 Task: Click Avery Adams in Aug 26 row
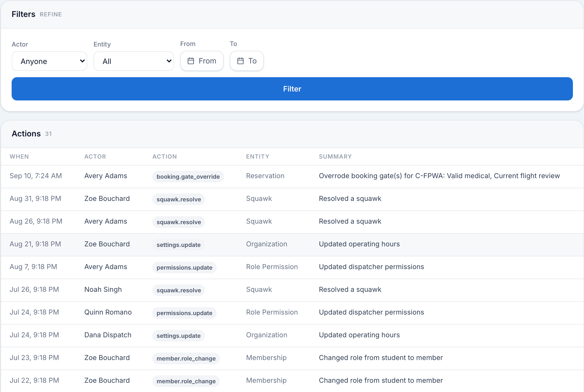point(106,221)
